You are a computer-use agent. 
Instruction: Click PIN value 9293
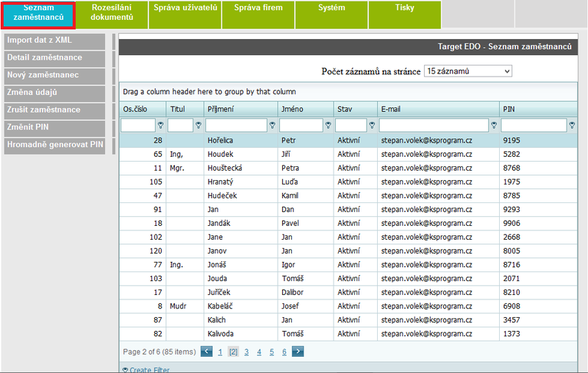tap(512, 210)
